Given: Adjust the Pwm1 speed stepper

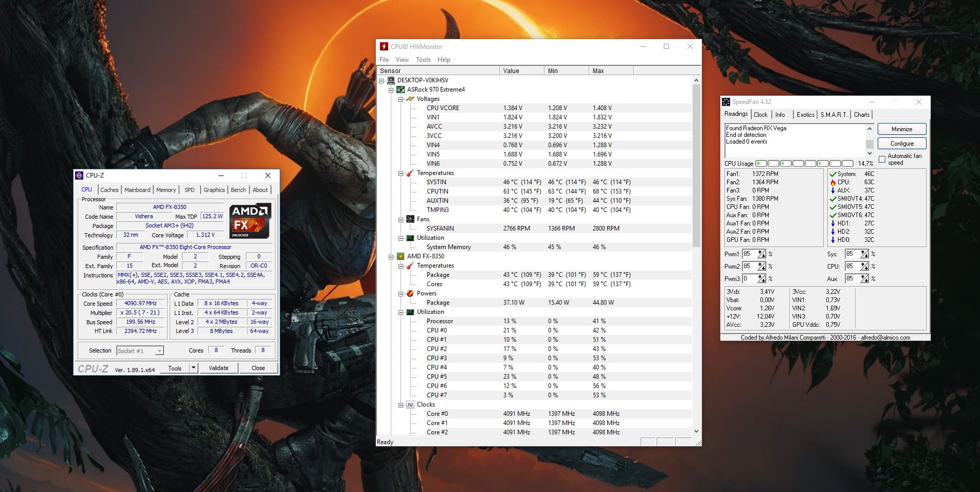Looking at the screenshot, I should (761, 254).
